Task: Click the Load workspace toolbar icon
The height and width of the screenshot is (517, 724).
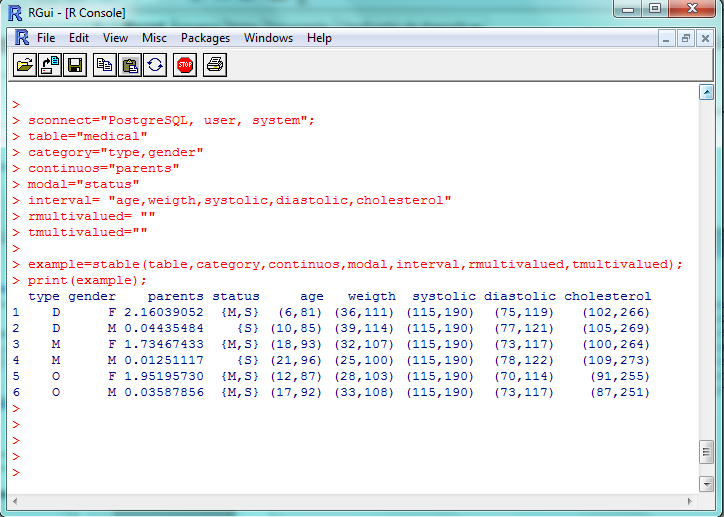Action: [49, 65]
